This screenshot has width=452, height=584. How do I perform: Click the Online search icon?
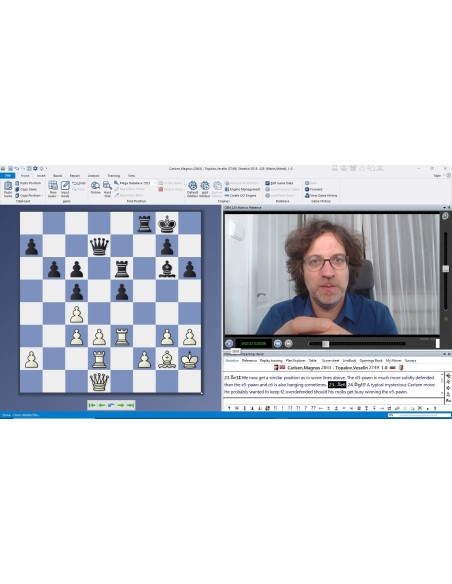[x=96, y=187]
